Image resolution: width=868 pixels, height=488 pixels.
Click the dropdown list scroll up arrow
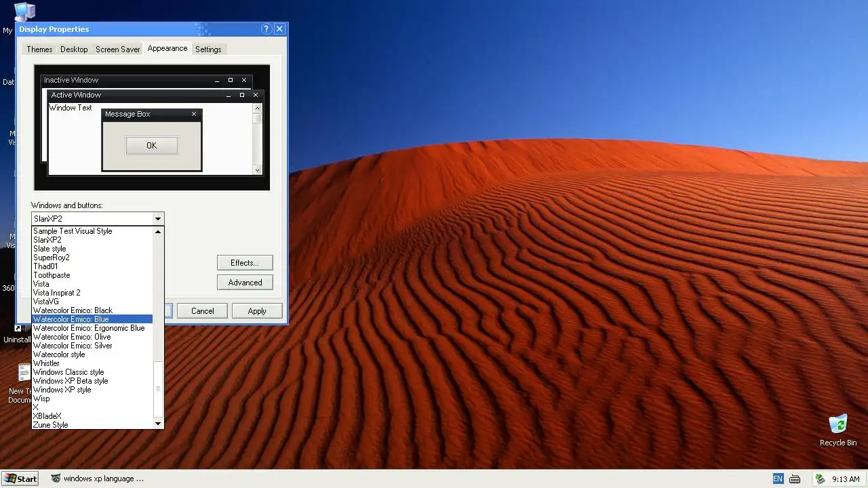tap(158, 232)
